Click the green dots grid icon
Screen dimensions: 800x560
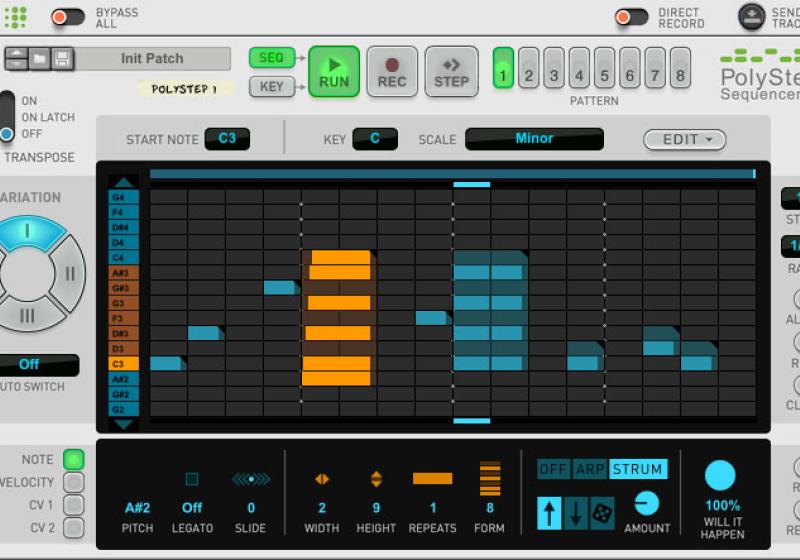coord(16,17)
